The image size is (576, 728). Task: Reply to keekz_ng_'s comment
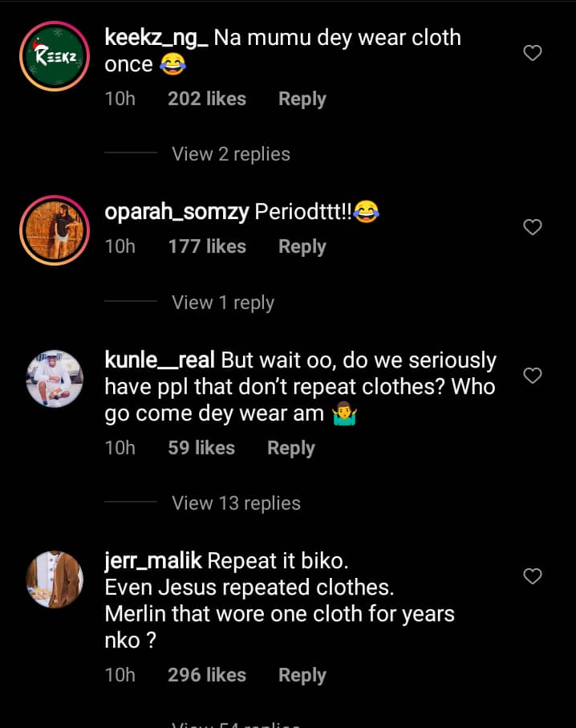(302, 100)
